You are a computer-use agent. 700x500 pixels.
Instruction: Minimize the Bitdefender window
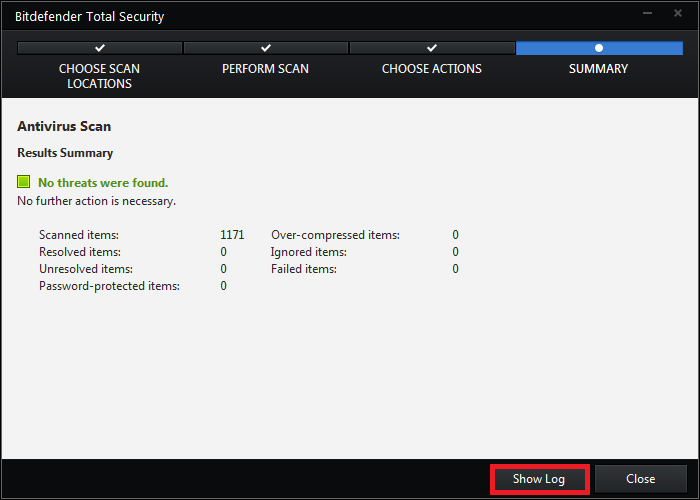647,13
